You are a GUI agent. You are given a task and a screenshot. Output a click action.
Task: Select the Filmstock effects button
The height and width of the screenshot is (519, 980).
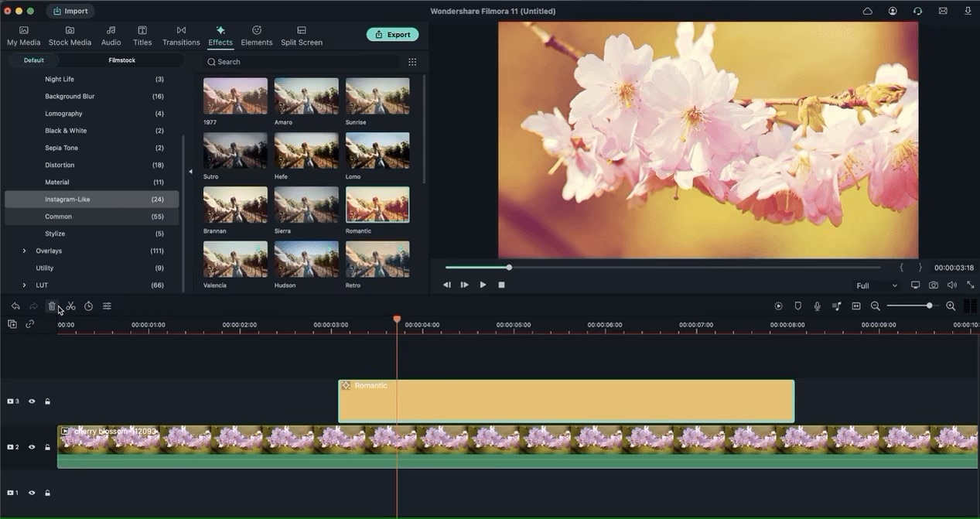pyautogui.click(x=122, y=60)
